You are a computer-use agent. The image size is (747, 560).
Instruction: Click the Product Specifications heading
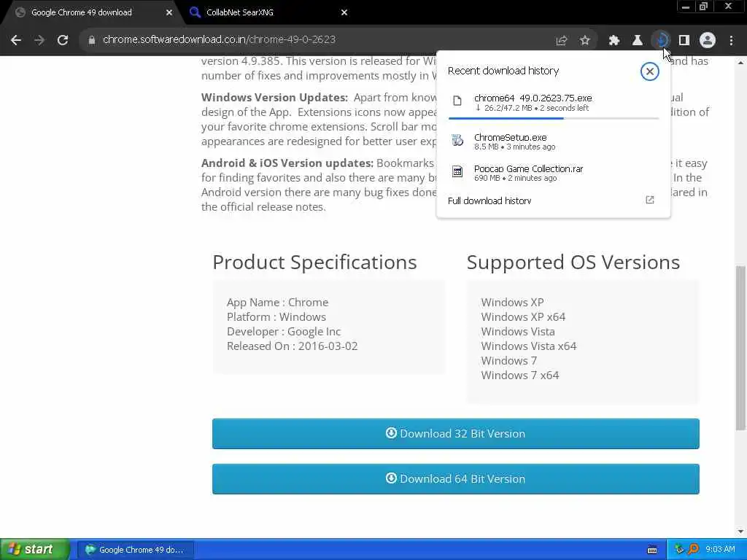[x=314, y=262]
